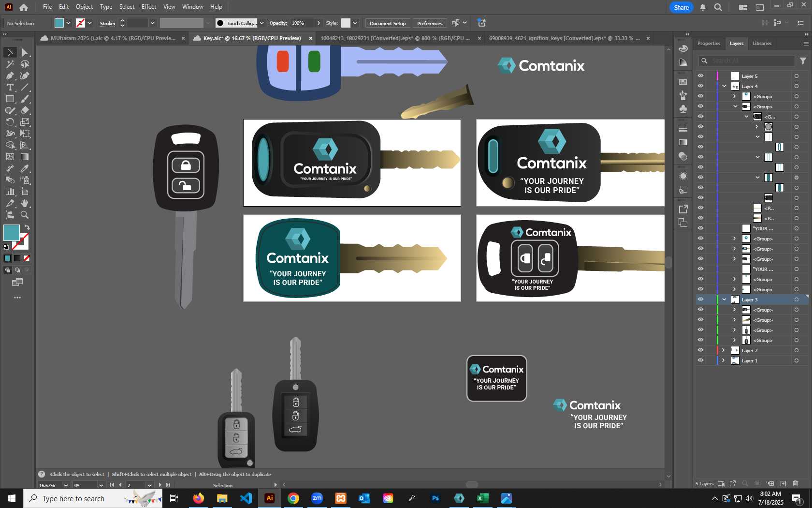This screenshot has width=812, height=508.
Task: Click the Layers search field
Action: 747,61
